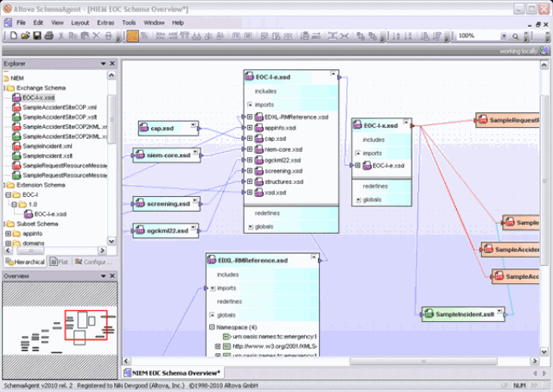Close the Explorer panel with its X
This screenshot has height=392, width=553.
click(112, 63)
